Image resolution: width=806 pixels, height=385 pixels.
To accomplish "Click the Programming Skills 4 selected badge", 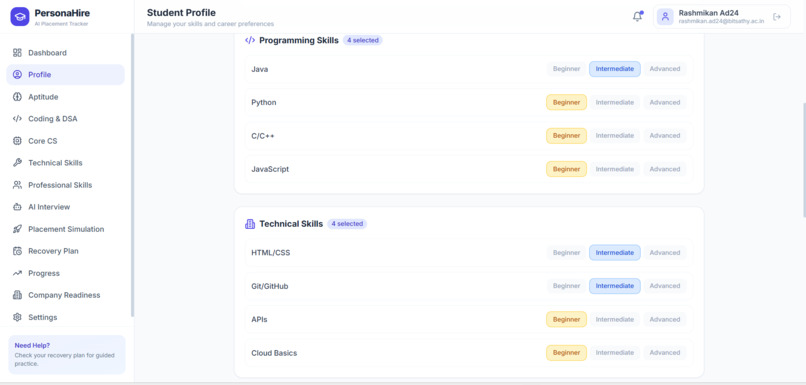I will tap(362, 40).
